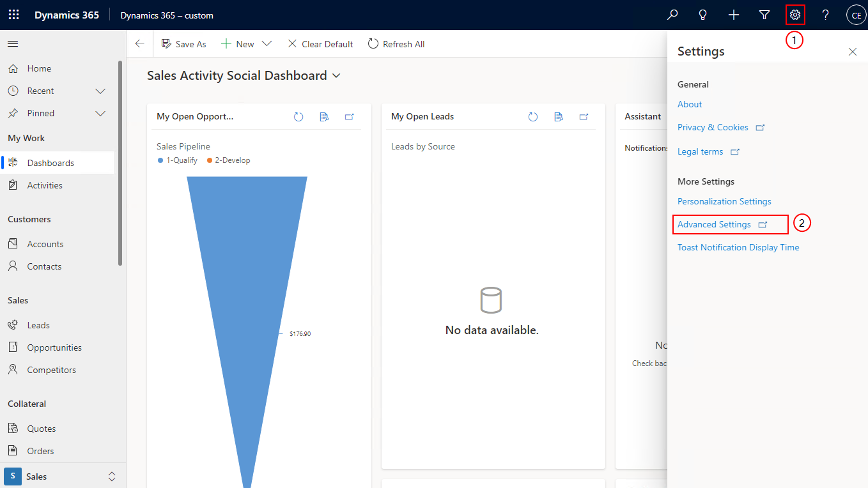The width and height of the screenshot is (868, 488).
Task: Click the Refresh All button
Action: click(x=396, y=43)
